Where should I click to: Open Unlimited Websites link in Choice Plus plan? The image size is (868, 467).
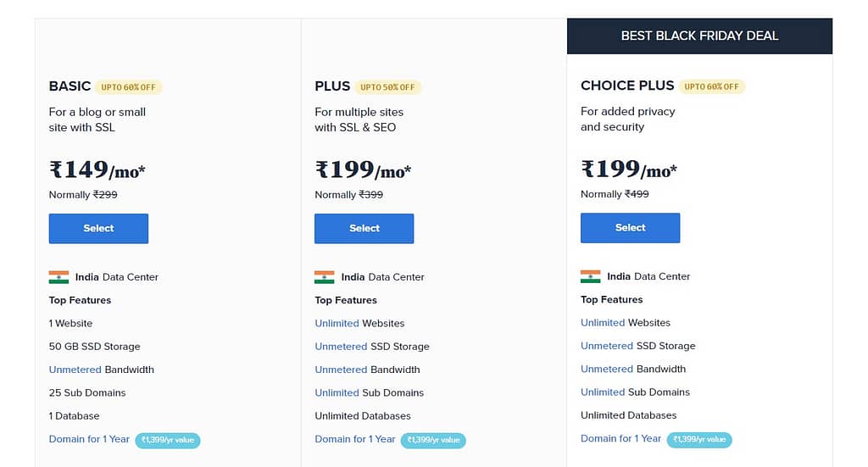pyautogui.click(x=603, y=323)
